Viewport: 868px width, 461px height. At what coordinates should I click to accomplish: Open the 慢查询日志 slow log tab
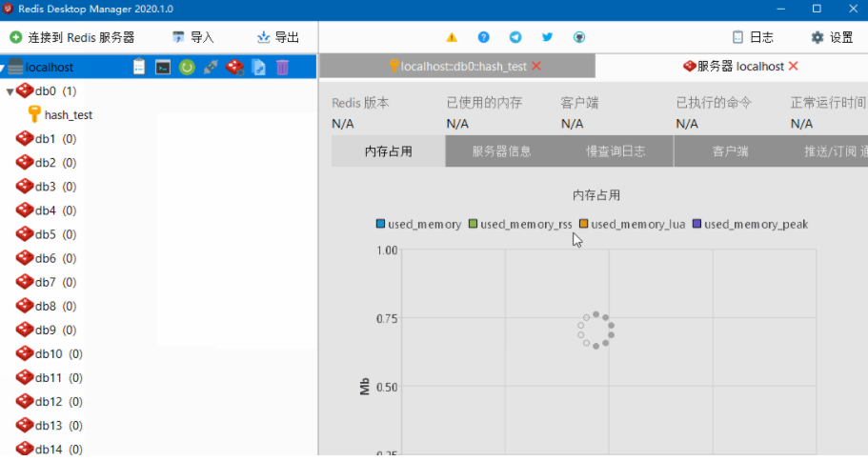click(x=616, y=151)
